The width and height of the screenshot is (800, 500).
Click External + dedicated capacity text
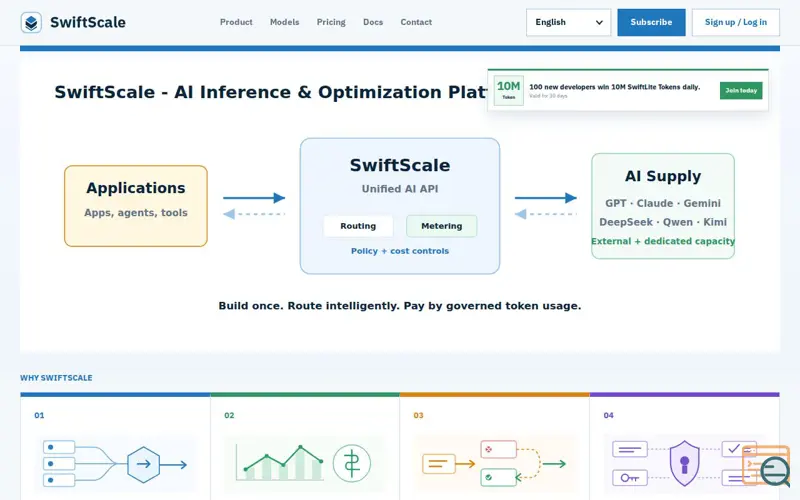[x=663, y=241]
